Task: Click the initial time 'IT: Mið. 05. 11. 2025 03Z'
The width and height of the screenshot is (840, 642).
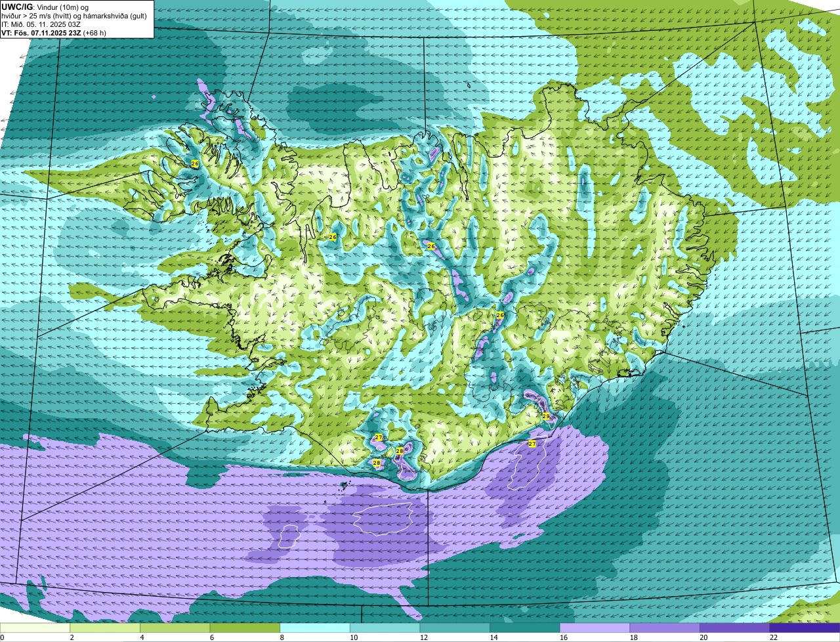Action: pos(41,24)
